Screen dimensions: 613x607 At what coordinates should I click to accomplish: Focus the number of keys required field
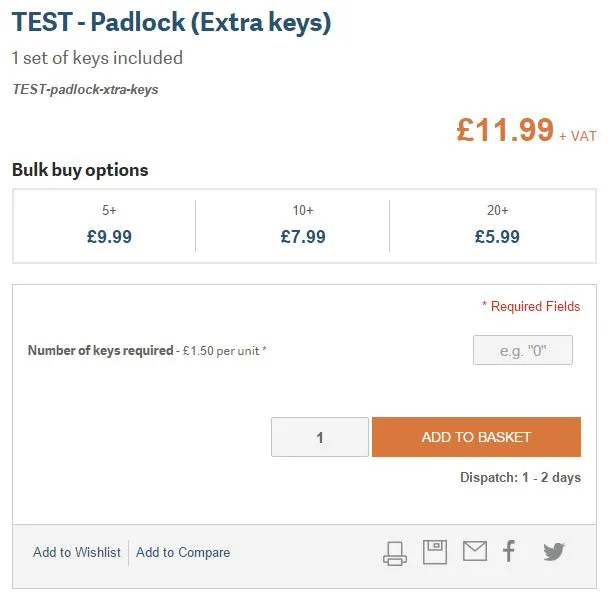pyautogui.click(x=522, y=350)
